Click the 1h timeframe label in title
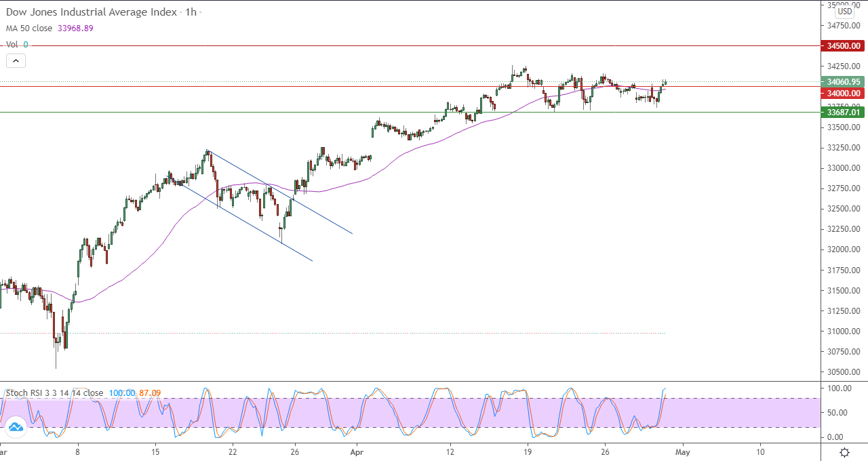The image size is (868, 461). coord(191,12)
